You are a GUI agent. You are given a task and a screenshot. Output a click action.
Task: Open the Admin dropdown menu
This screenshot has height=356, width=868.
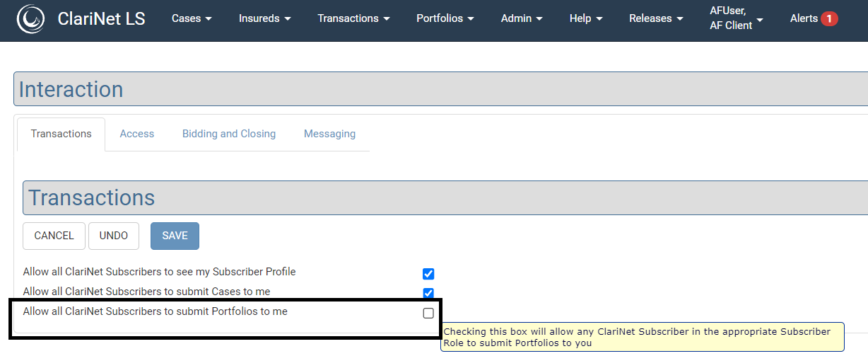[x=522, y=18]
